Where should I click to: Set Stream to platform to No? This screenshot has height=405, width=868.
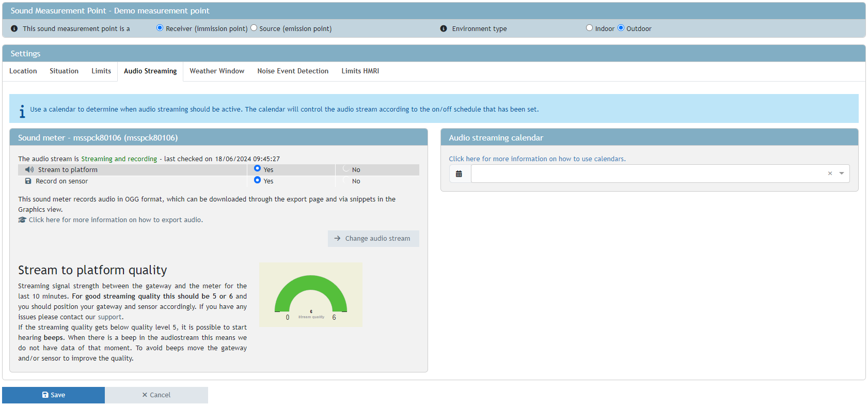point(346,169)
